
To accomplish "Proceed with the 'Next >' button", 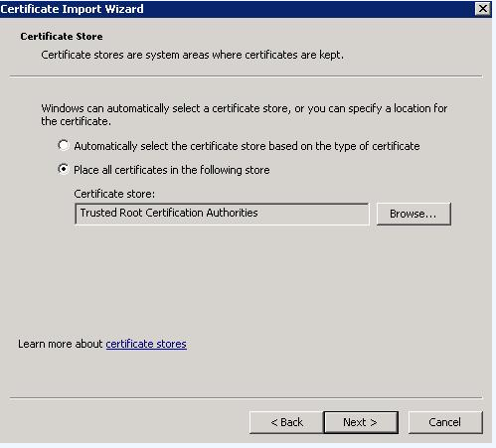I will tap(361, 422).
